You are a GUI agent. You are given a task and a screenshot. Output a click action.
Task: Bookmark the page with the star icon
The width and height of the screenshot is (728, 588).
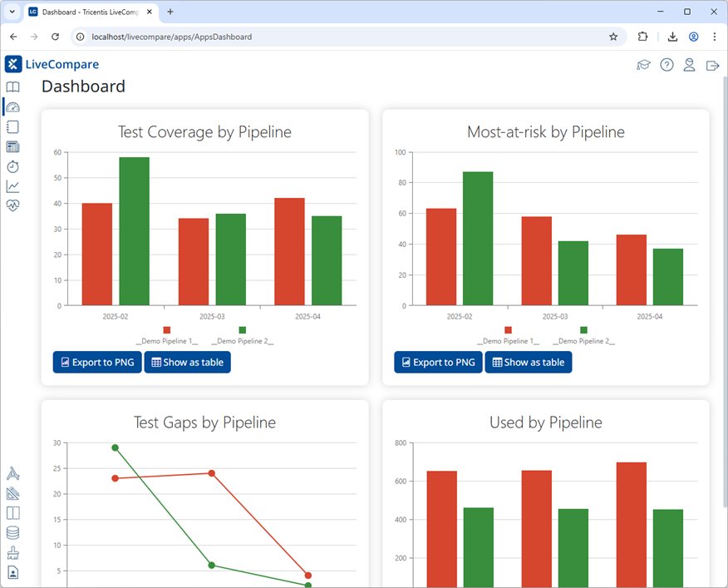(x=613, y=37)
